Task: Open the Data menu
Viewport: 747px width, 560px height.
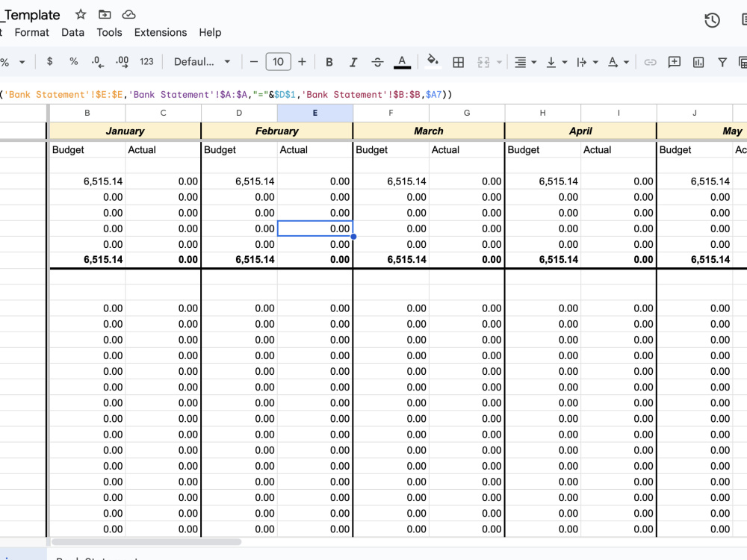Action: click(x=73, y=32)
